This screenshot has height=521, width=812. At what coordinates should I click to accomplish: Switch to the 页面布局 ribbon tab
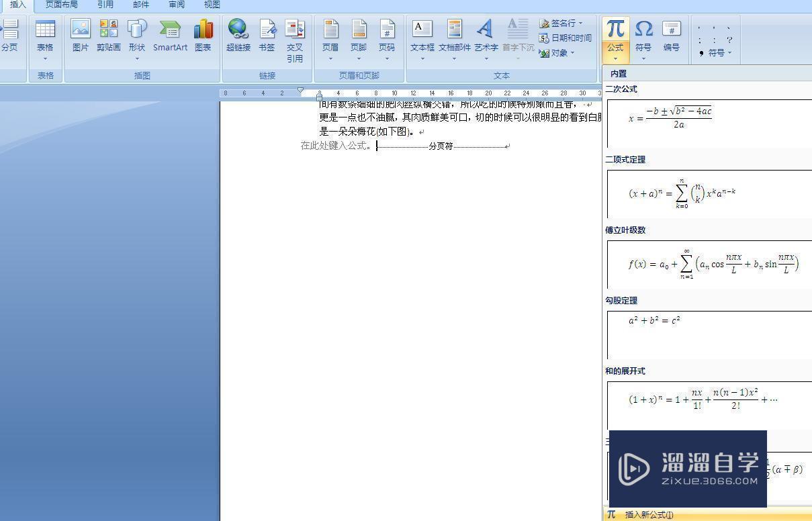click(x=61, y=5)
